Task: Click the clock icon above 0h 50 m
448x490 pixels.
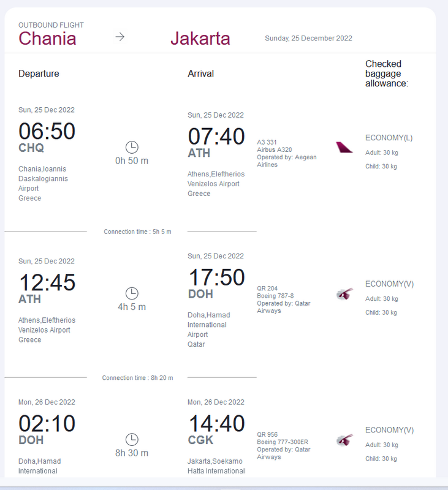Action: [132, 147]
